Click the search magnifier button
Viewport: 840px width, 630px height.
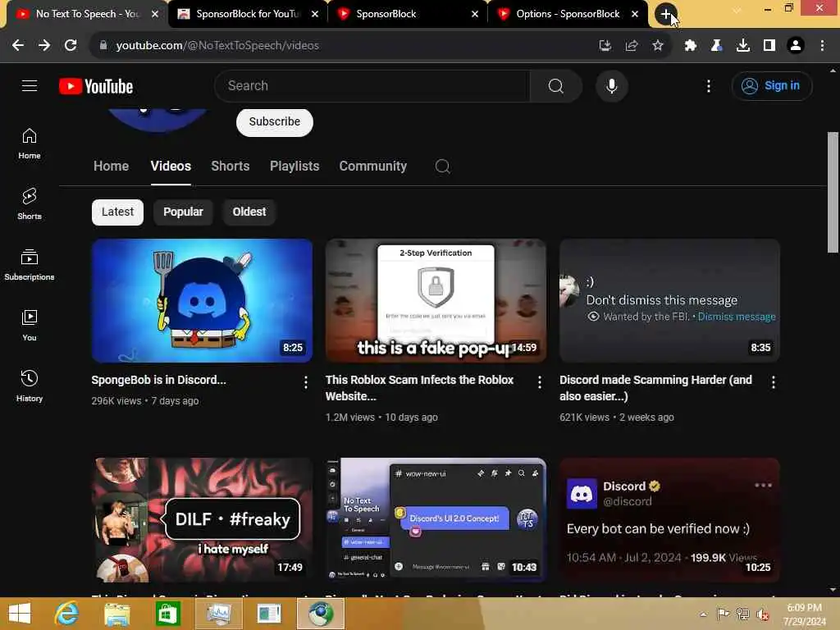pyautogui.click(x=555, y=85)
